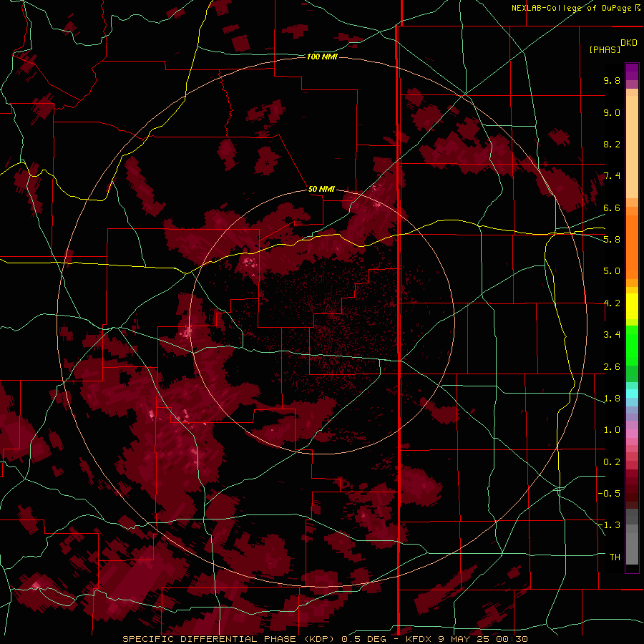Select the 6.6 value on the color scale
Screen dimensions: 644x644
coord(612,208)
